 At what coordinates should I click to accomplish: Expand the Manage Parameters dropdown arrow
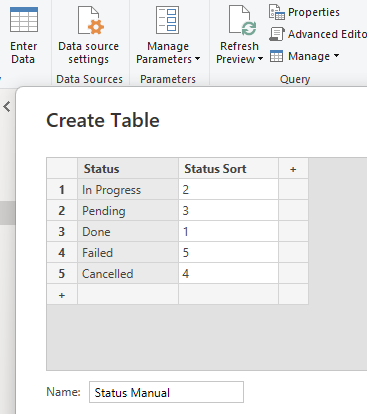[x=197, y=59]
